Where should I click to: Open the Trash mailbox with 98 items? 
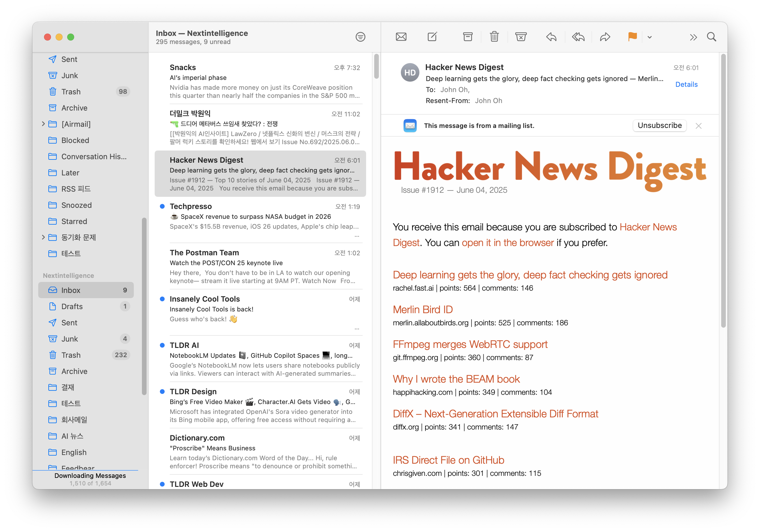(86, 92)
